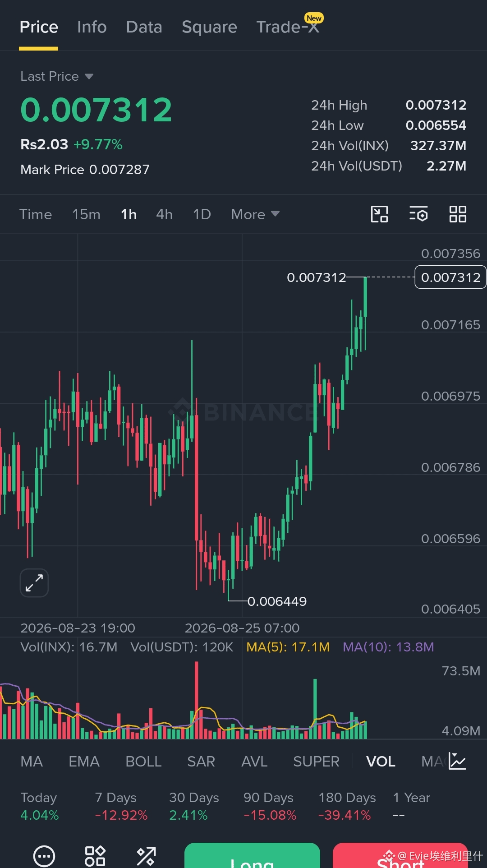The width and height of the screenshot is (487, 868).
Task: Tap the 90 Days -15.08% performance
Action: tap(270, 806)
